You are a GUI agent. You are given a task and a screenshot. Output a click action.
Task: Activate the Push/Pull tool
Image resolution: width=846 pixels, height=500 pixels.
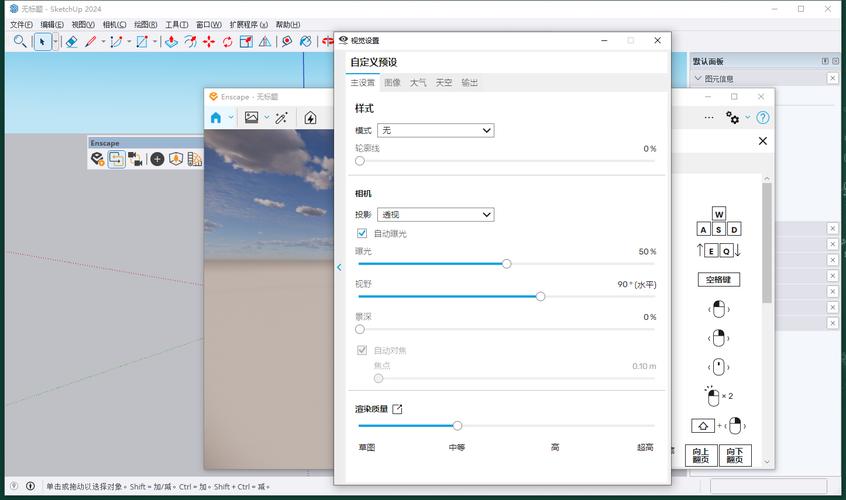click(x=172, y=42)
